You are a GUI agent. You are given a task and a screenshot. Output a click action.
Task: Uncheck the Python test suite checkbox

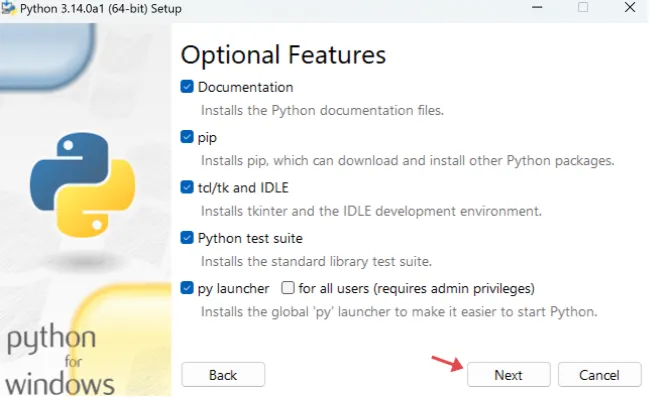(187, 238)
